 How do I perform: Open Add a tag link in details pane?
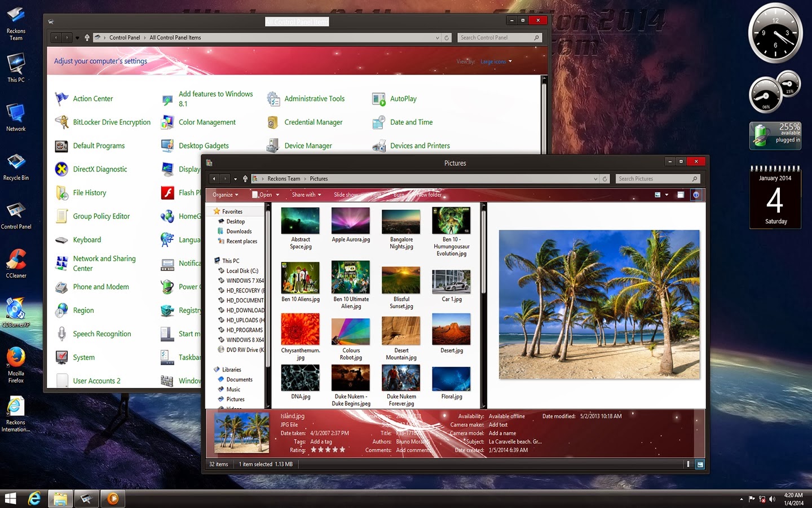321,441
